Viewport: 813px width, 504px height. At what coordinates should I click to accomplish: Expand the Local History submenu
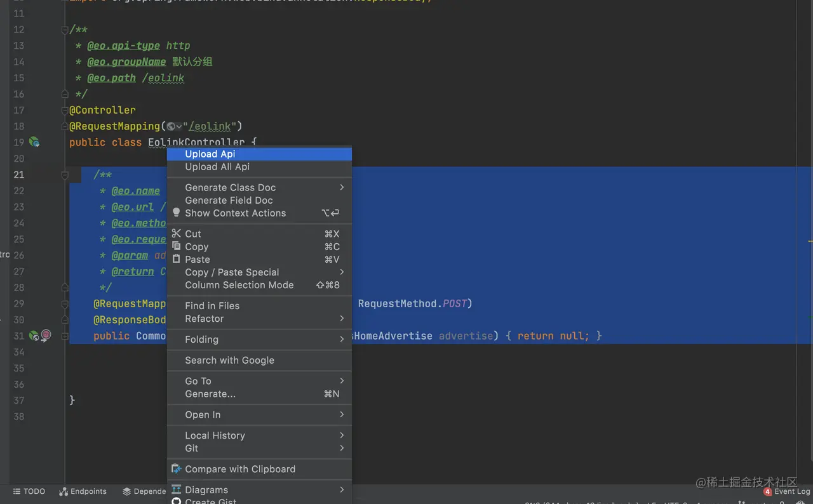pyautogui.click(x=259, y=435)
